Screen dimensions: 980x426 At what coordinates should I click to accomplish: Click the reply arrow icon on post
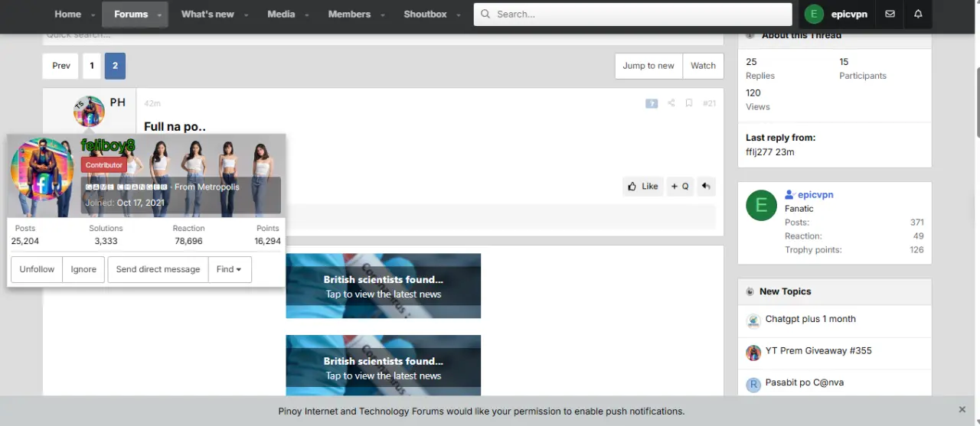[706, 186]
